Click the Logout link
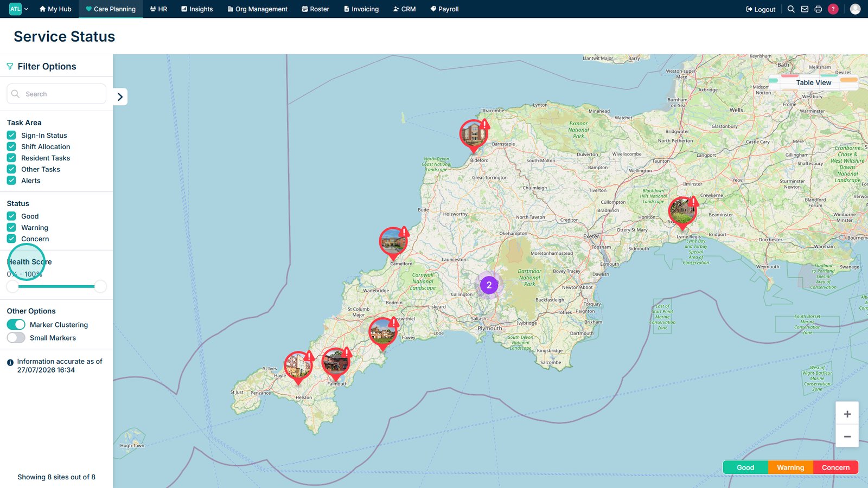Viewport: 868px width, 488px height. point(761,9)
